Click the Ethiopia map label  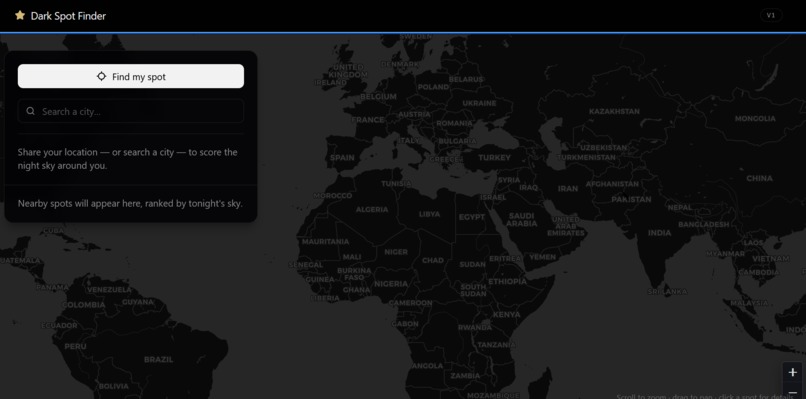507,281
